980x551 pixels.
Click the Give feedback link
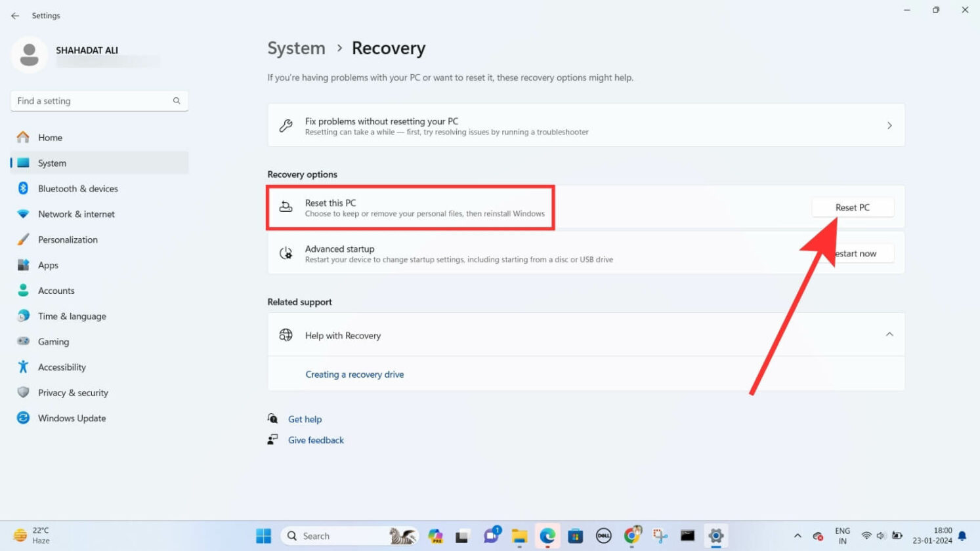pyautogui.click(x=316, y=439)
